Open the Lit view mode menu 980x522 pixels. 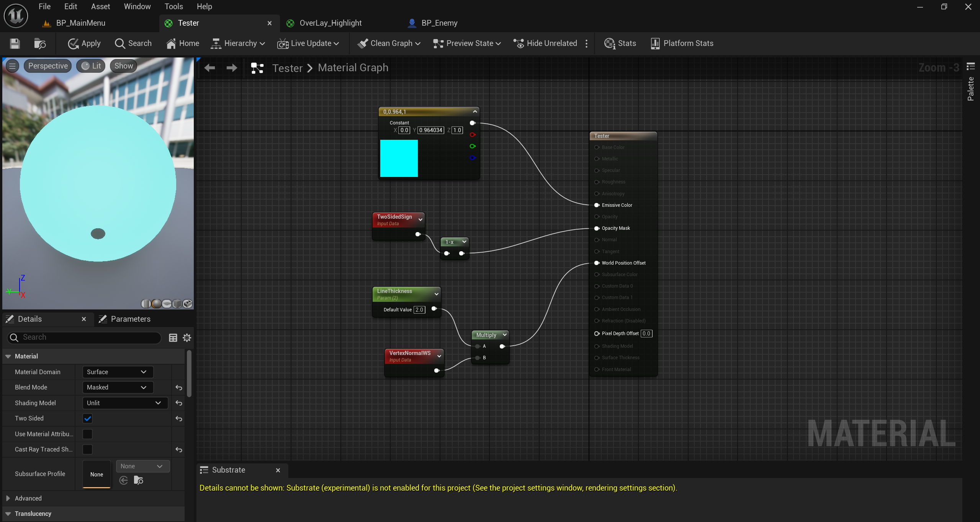(x=91, y=66)
